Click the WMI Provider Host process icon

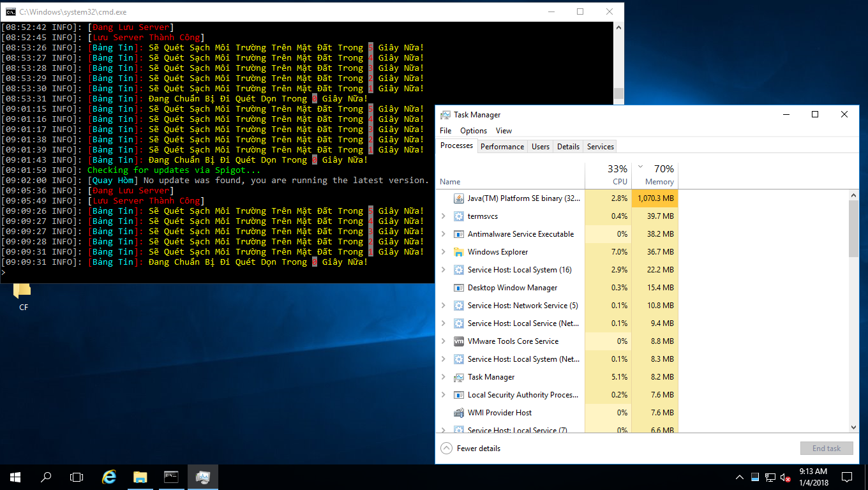pos(458,413)
